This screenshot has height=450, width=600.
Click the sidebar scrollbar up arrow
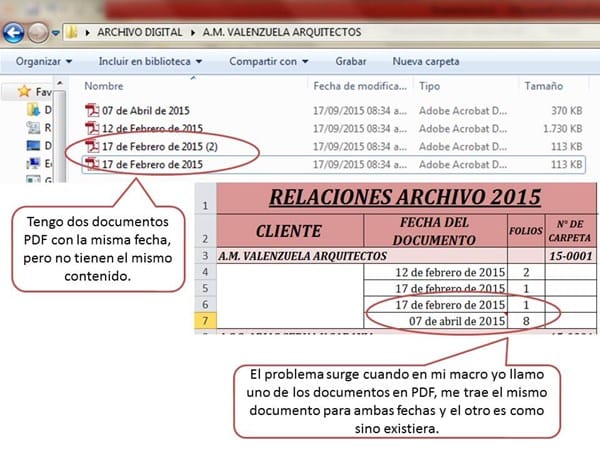[x=60, y=83]
